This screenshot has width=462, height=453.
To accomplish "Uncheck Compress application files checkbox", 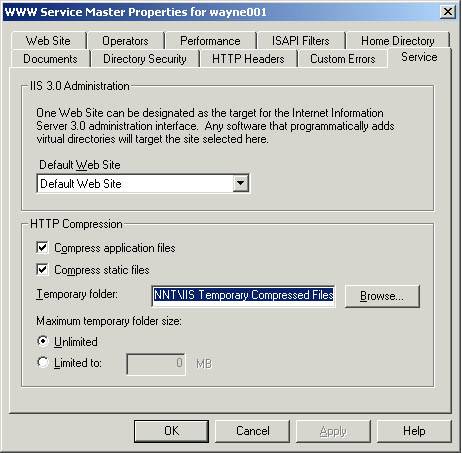I will [x=42, y=248].
